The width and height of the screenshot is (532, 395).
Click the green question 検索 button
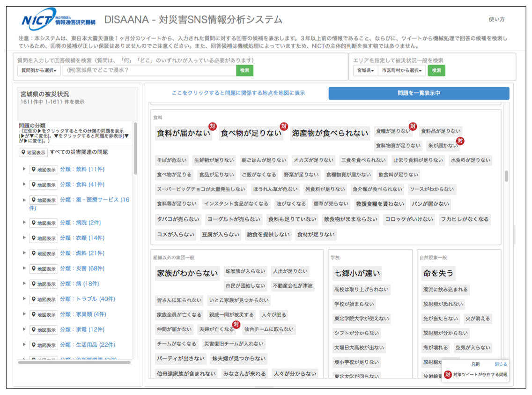tap(244, 71)
